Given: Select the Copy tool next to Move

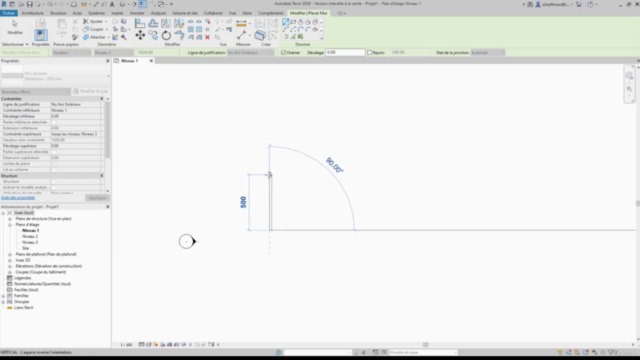Looking at the screenshot, I should pyautogui.click(x=153, y=36).
